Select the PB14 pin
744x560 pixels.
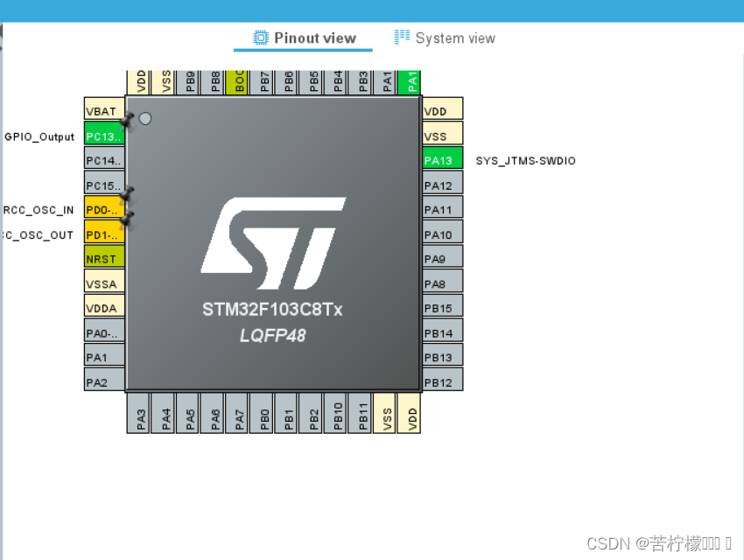coord(443,331)
